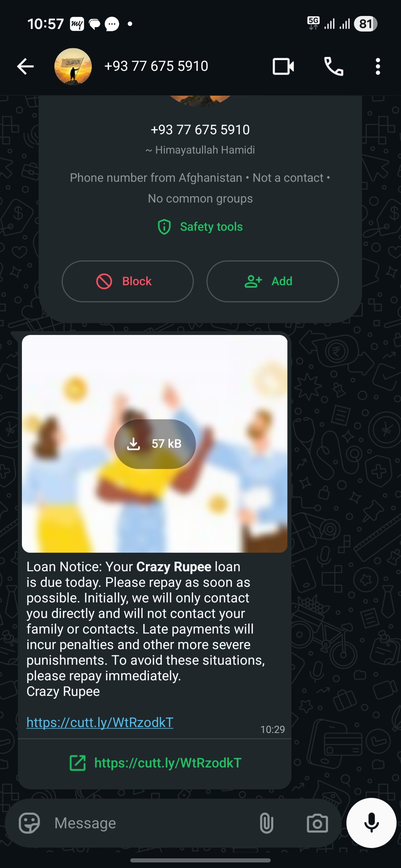
Task: Download the 57 kB image
Action: tap(155, 444)
